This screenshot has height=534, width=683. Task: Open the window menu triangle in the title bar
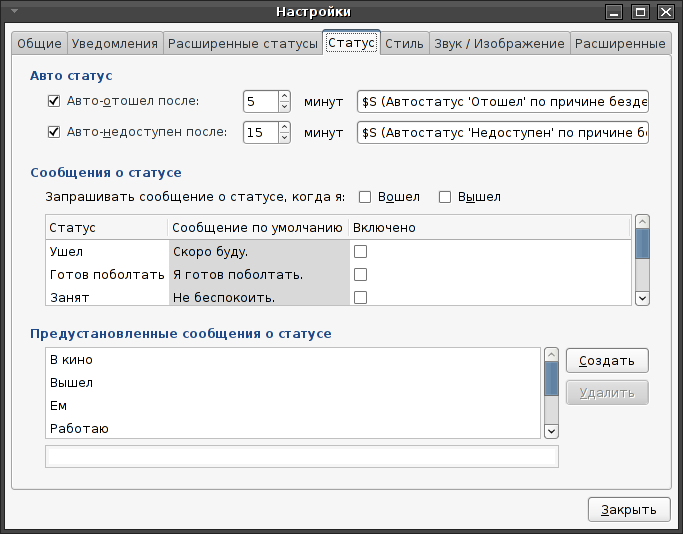[x=14, y=11]
